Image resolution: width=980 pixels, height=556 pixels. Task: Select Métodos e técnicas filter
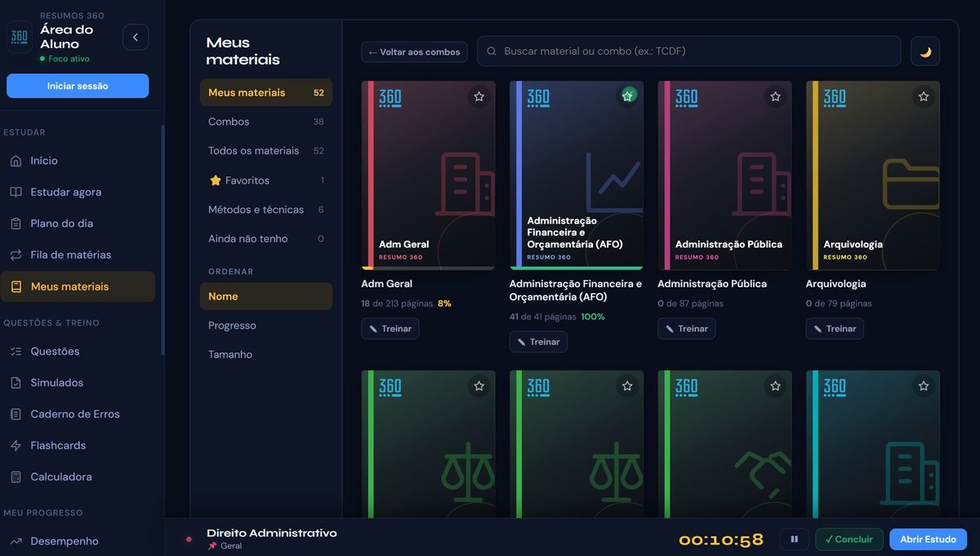click(x=266, y=210)
